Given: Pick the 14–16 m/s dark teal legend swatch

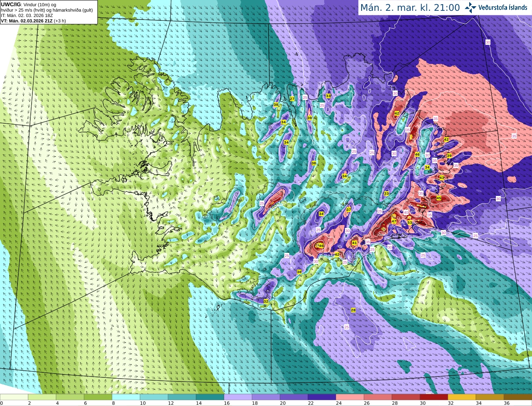Looking at the screenshot, I should point(210,397).
